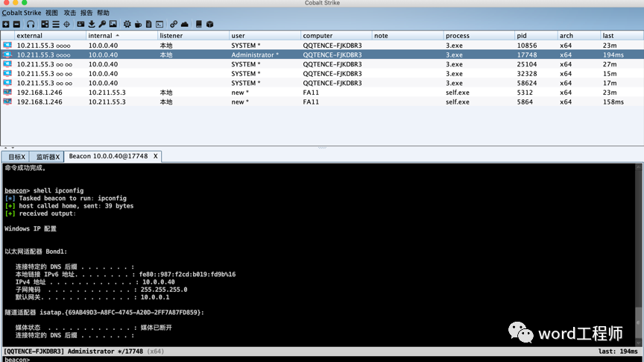Viewport: 644px width, 362px height.
Task: Click the gear icon to generate an executable
Action: point(127,25)
